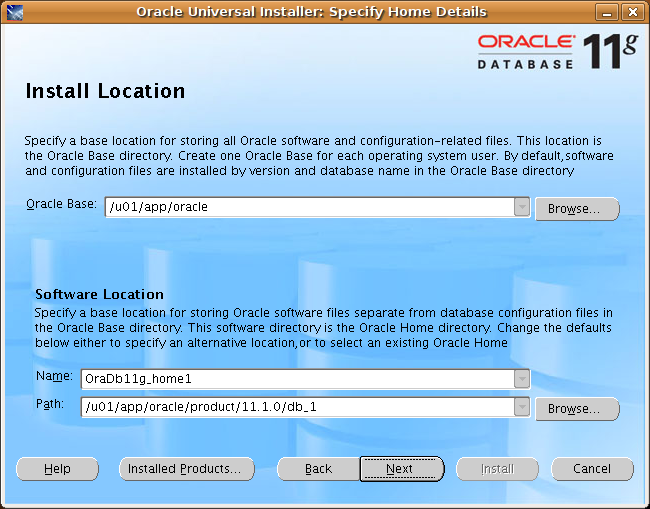The height and width of the screenshot is (509, 650).
Task: Proceed with the Next button
Action: coord(400,469)
